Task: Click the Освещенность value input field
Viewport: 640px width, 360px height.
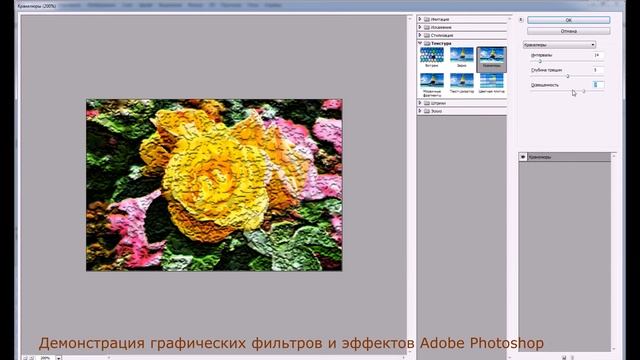Action: (598, 85)
